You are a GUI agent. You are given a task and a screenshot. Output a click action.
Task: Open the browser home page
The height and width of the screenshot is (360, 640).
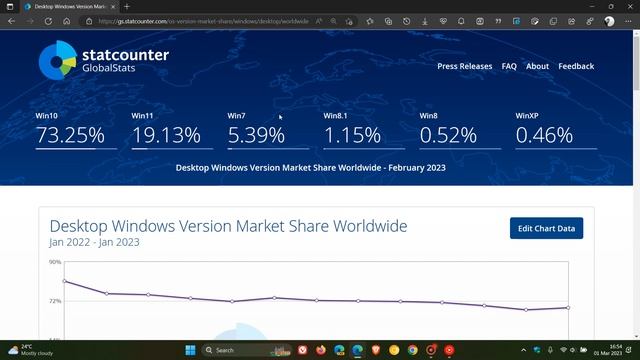point(67,21)
